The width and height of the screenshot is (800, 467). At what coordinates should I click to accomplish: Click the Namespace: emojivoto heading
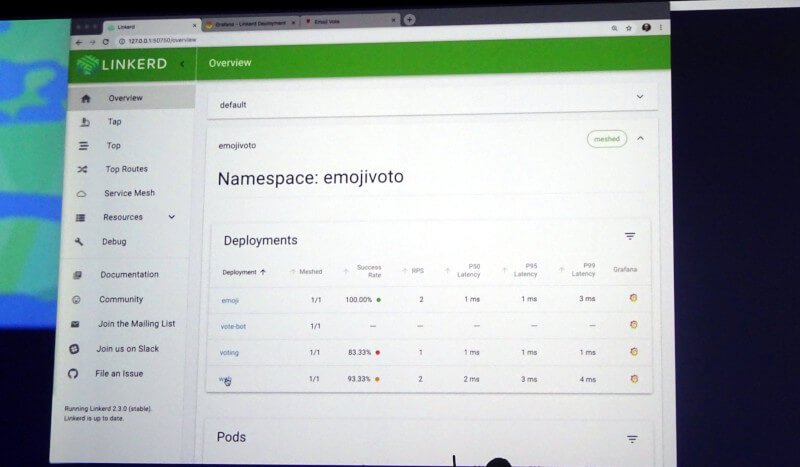310,178
